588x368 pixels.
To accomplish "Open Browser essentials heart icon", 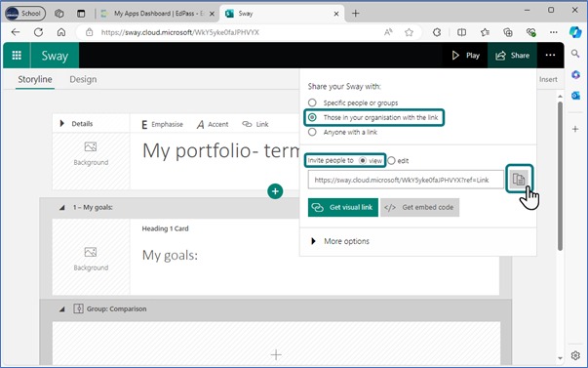I will tap(530, 32).
